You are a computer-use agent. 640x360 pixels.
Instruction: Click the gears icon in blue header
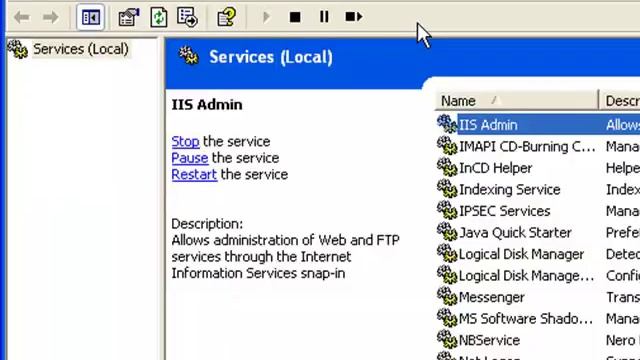(189, 56)
